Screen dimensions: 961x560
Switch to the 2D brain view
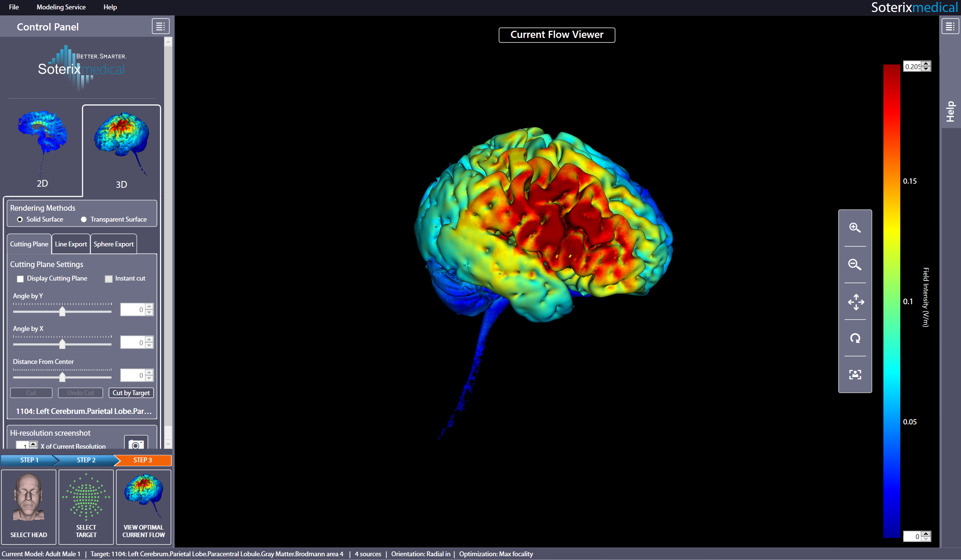pyautogui.click(x=42, y=149)
